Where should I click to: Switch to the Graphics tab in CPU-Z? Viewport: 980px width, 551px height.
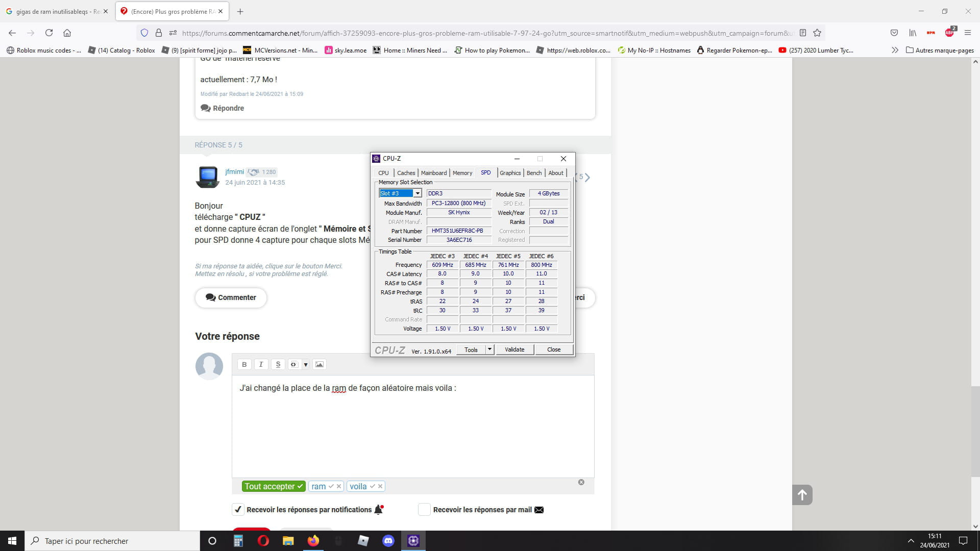pyautogui.click(x=510, y=173)
